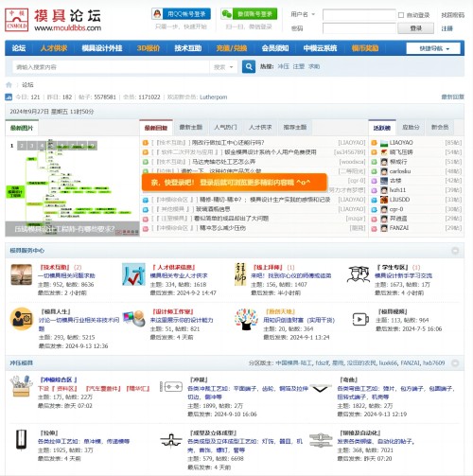This screenshot has width=473, height=476.
Task: Open the Lutherpom new member link
Action: click(213, 97)
